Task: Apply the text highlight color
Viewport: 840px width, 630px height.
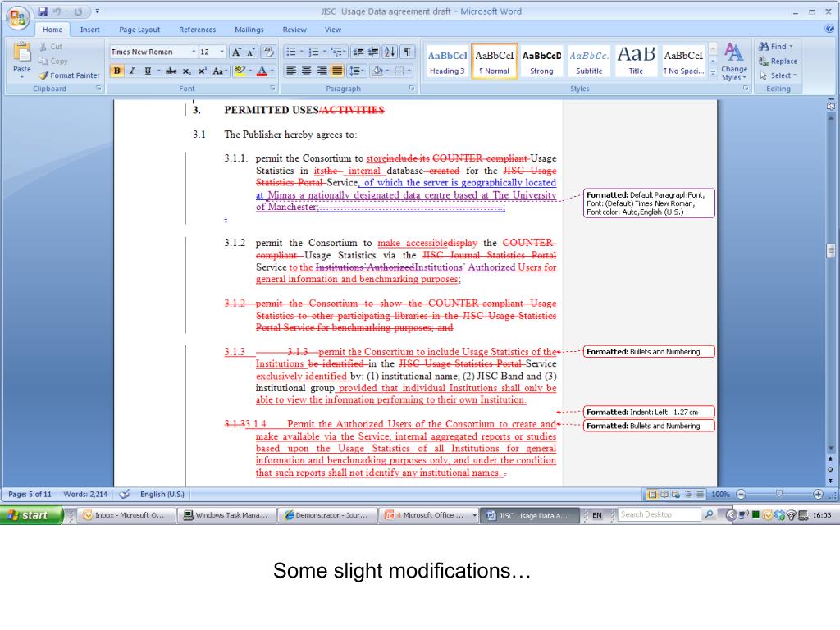Action: click(x=240, y=71)
